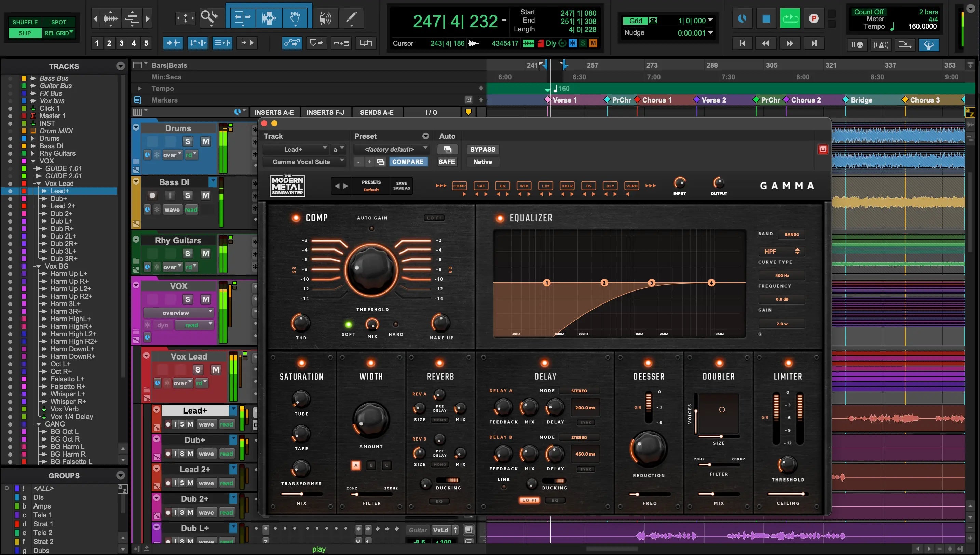Enable the metronome click icon
This screenshot has height=555, width=980.
(881, 45)
